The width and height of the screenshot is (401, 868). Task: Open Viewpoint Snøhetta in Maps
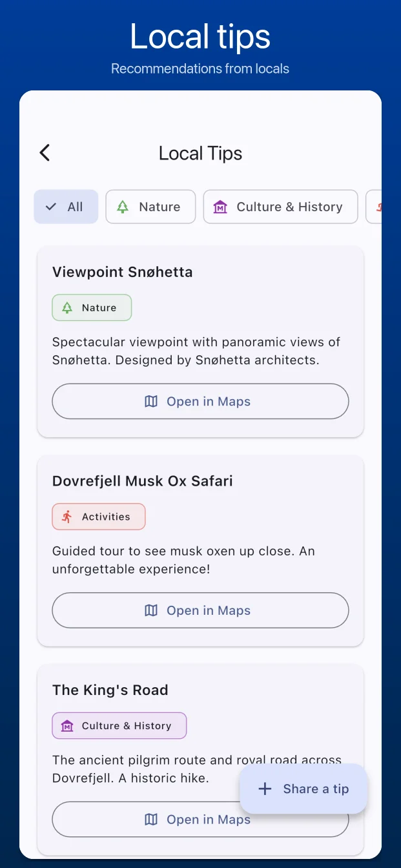200,402
